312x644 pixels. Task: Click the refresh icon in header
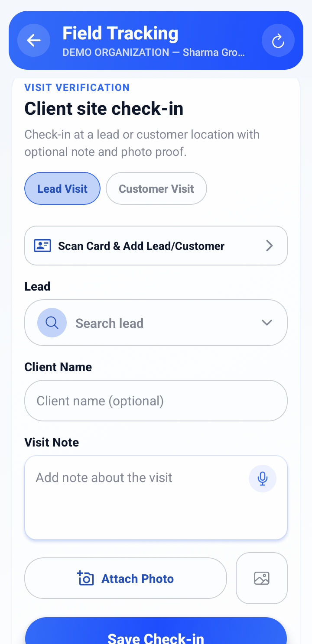[278, 41]
